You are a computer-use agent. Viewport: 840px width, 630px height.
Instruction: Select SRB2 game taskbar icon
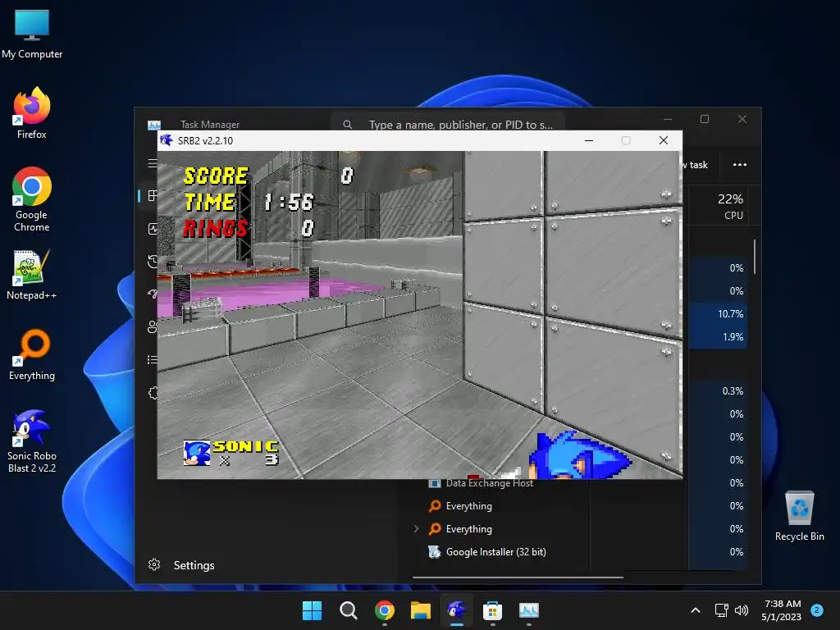click(456, 610)
